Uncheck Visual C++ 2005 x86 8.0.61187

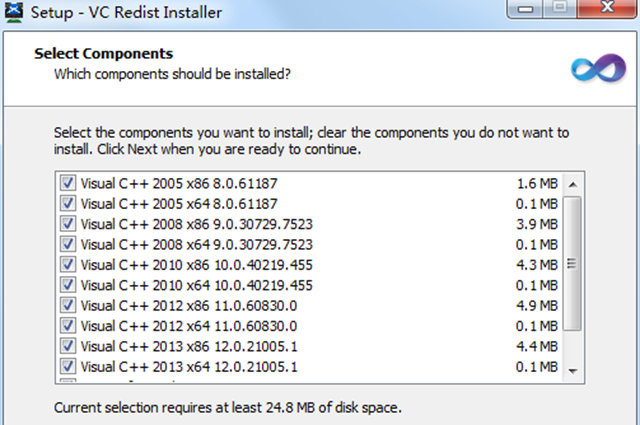[68, 183]
